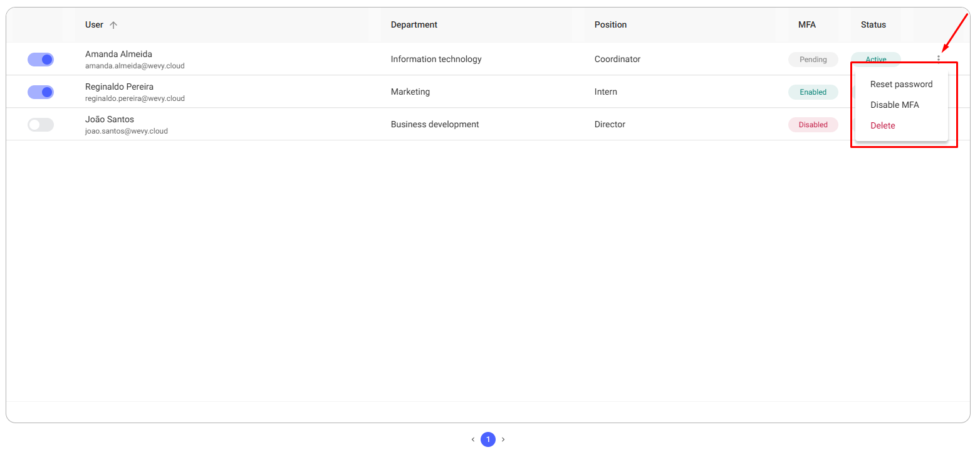
Task: Click reginaldo.pereira@wevy.cloud email
Action: tap(135, 98)
